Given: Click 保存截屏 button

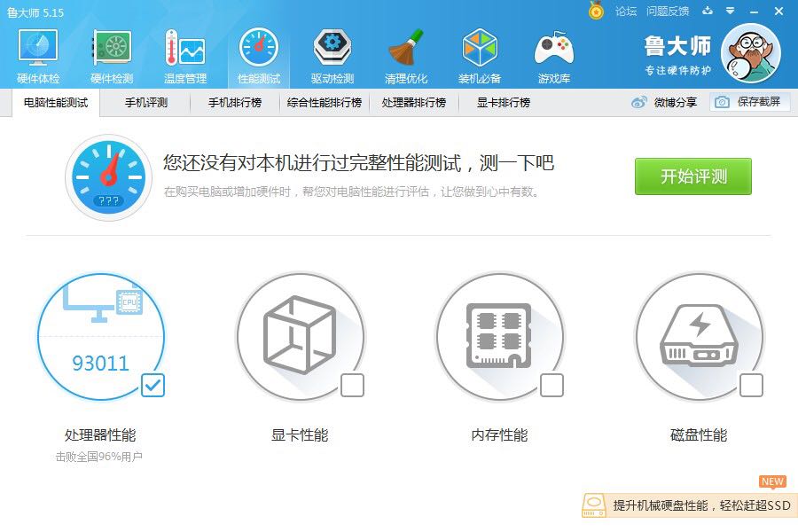Looking at the screenshot, I should tap(749, 102).
